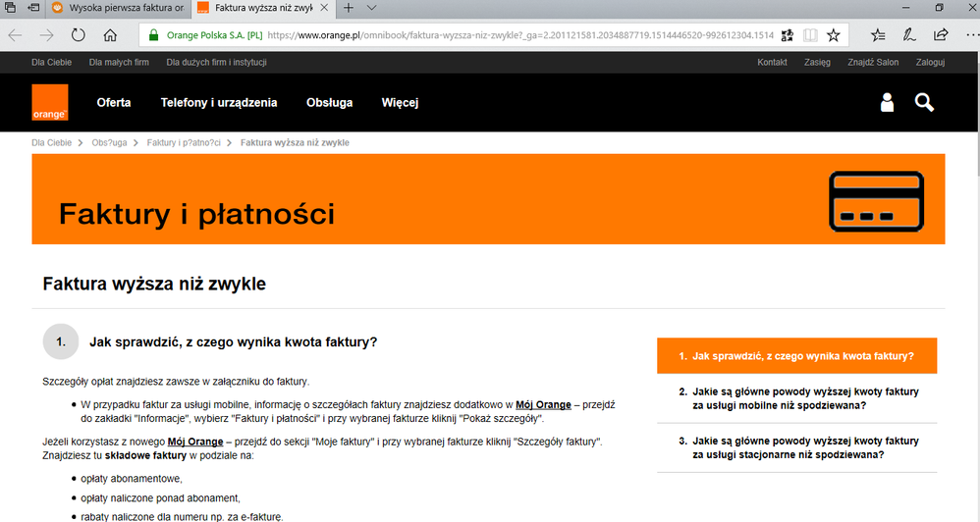Open site search magnifier icon
Viewport: 980px width, 522px height.
coord(924,102)
